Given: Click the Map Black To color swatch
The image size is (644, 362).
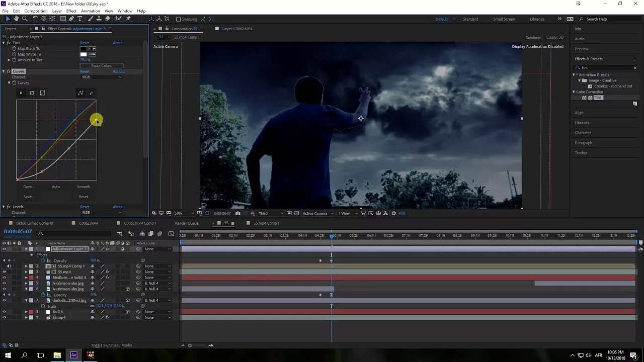Looking at the screenshot, I should click(83, 48).
